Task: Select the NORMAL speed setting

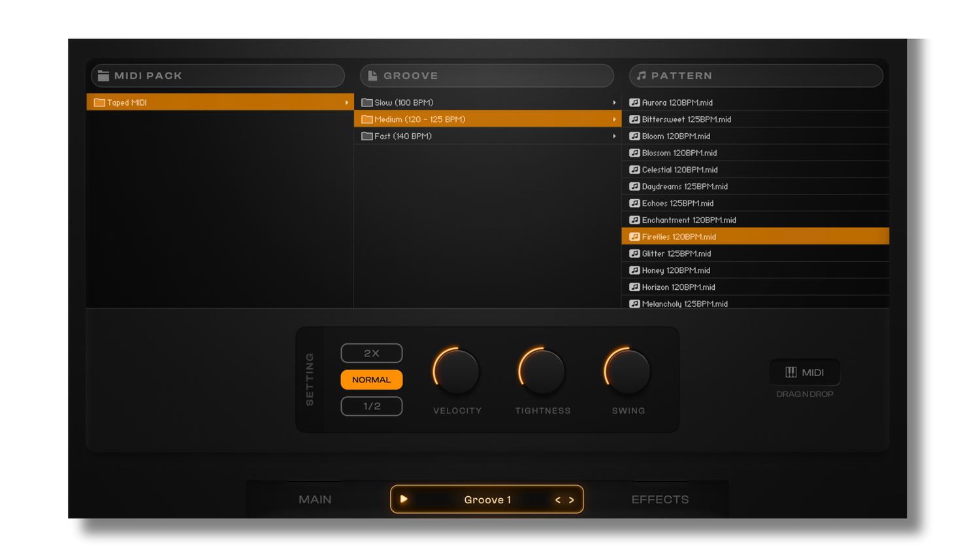Action: (372, 380)
